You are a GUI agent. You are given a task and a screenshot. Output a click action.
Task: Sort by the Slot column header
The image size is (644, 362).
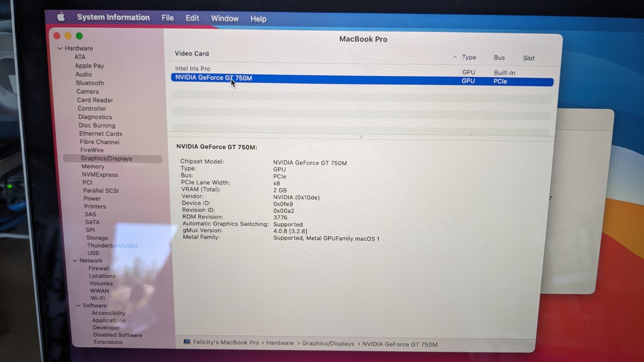pos(528,58)
